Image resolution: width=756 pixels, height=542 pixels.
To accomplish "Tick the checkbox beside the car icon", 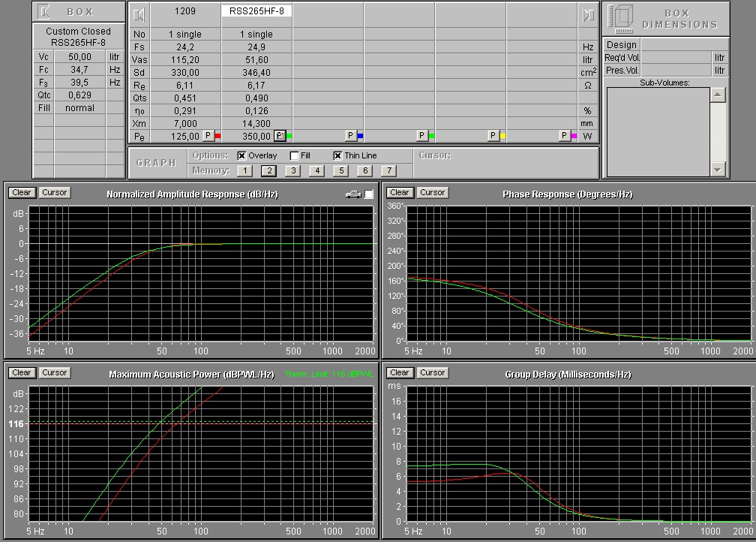I will pyautogui.click(x=368, y=194).
